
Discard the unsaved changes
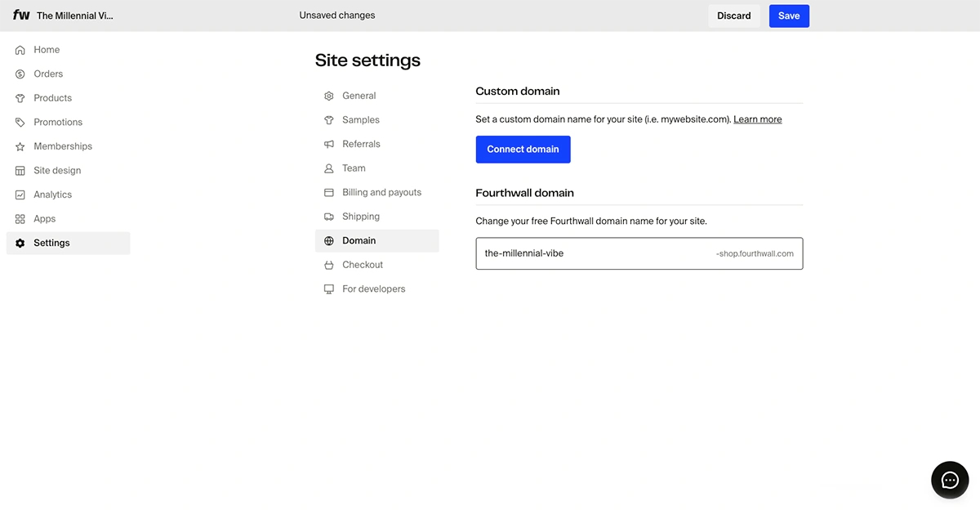[x=733, y=16]
